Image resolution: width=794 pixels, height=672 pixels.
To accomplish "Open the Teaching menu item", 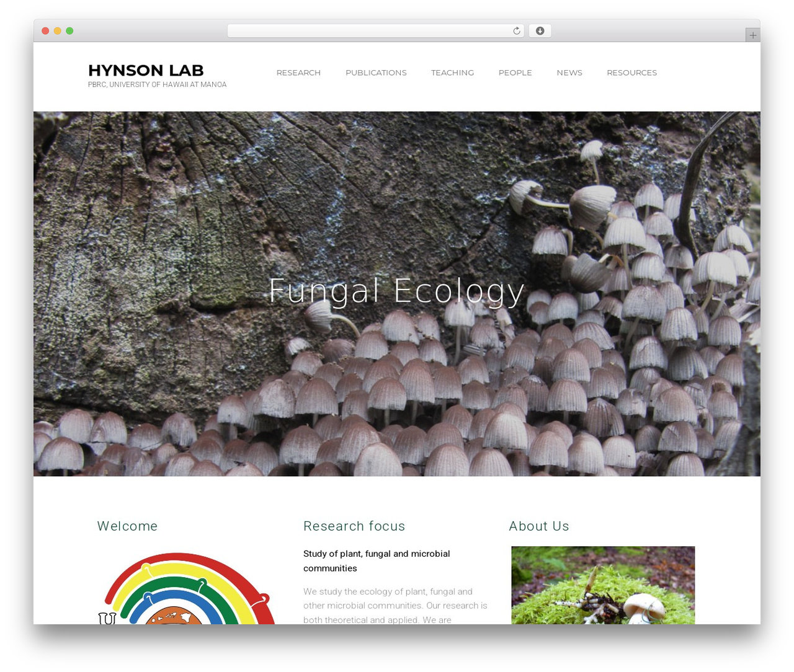I will click(x=452, y=73).
